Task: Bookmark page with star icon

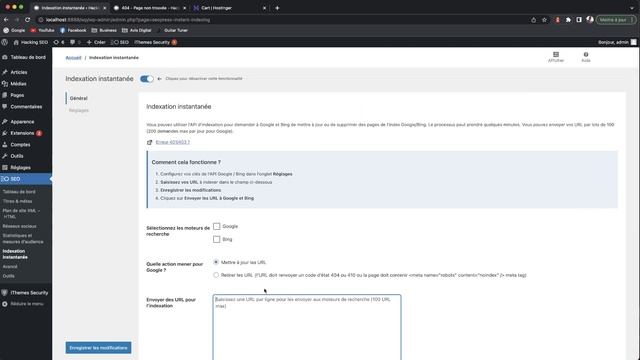Action: [544, 20]
